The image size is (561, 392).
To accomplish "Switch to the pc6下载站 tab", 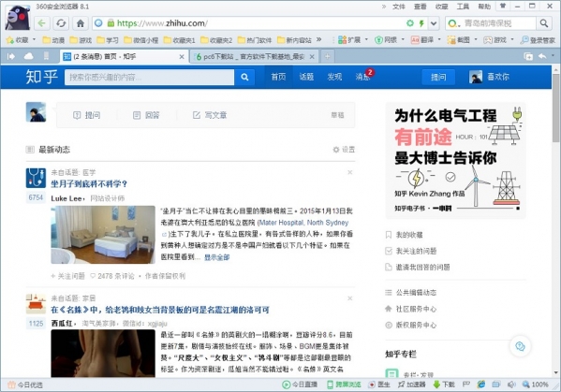I will (x=254, y=57).
